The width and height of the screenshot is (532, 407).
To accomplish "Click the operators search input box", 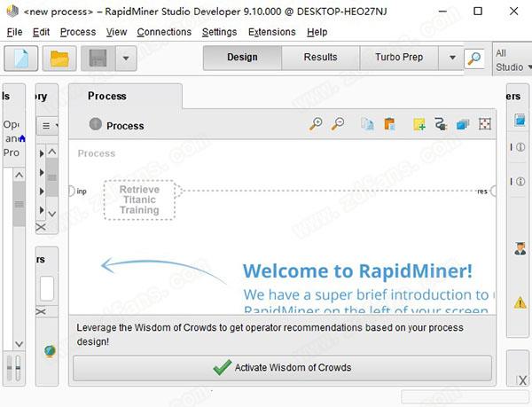I will pyautogui.click(x=47, y=289).
